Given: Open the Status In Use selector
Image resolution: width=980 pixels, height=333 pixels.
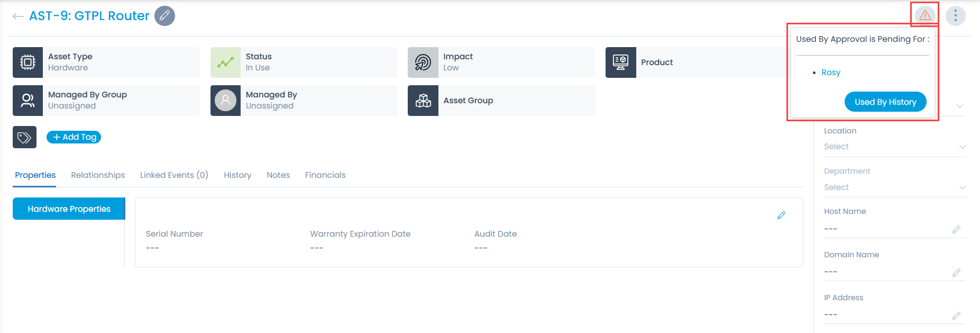Looking at the screenshot, I should pos(304,62).
